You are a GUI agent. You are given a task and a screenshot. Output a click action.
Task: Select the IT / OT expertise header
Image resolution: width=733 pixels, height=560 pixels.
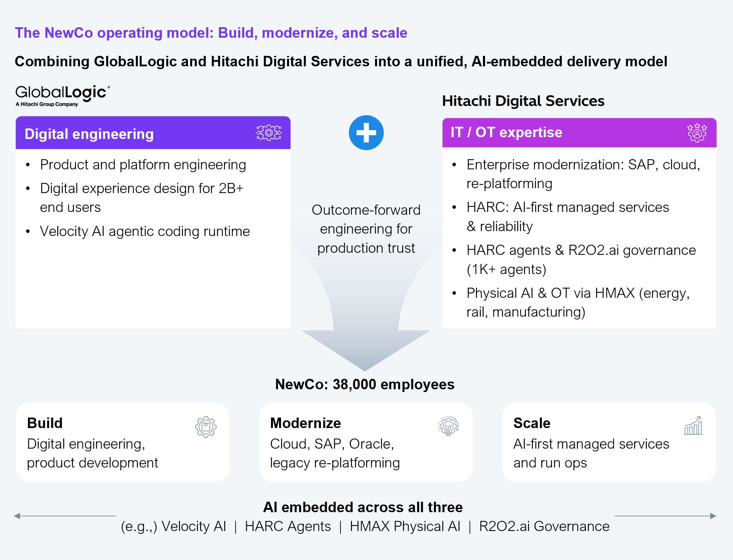[579, 133]
